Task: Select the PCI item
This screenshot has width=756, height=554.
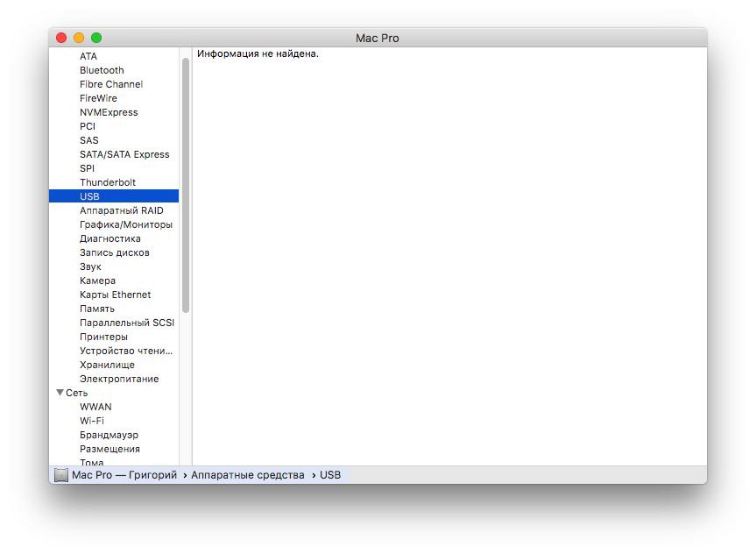Action: click(x=88, y=126)
